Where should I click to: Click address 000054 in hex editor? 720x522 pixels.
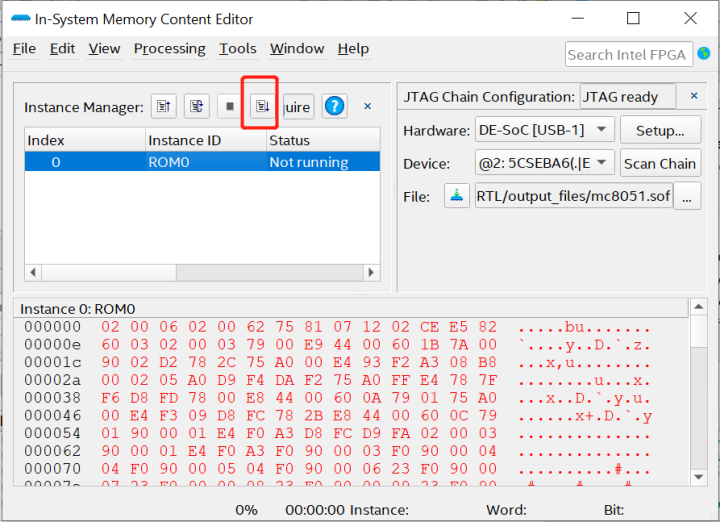pos(52,433)
